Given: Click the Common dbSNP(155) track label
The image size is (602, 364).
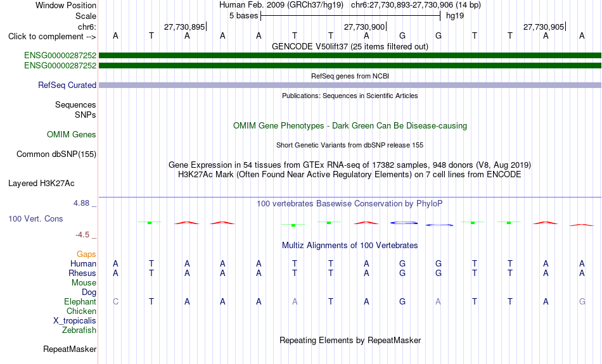Looking at the screenshot, I should coord(56,154).
